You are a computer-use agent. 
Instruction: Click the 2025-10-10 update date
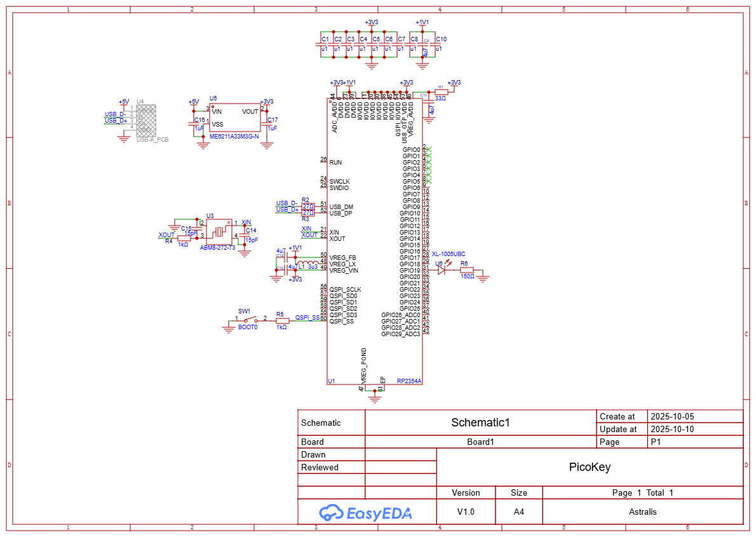tap(672, 429)
